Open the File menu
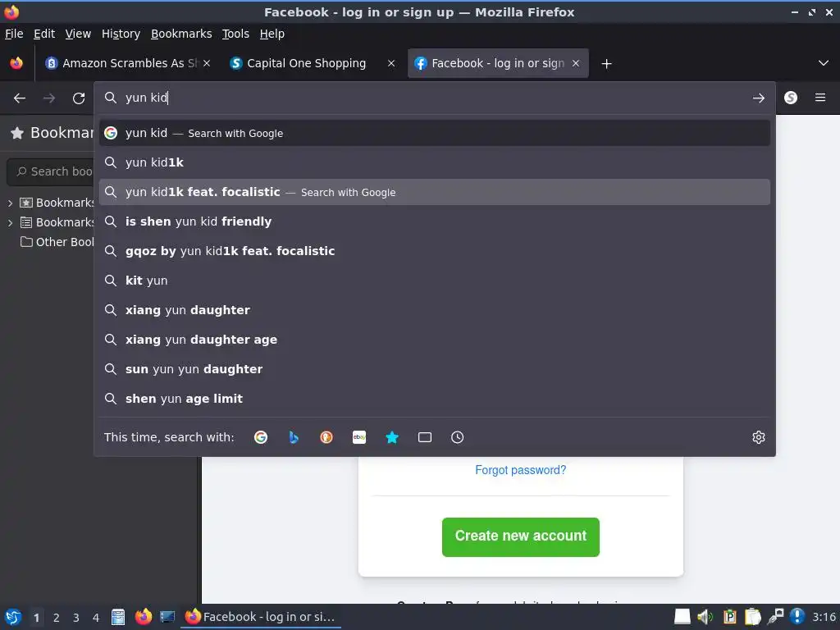Screen dimensions: 840x630 (14, 34)
